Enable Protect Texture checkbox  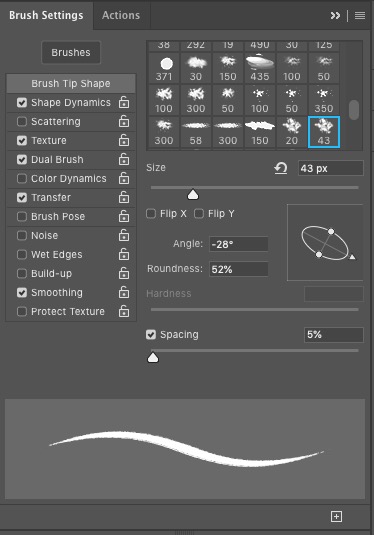[22, 312]
